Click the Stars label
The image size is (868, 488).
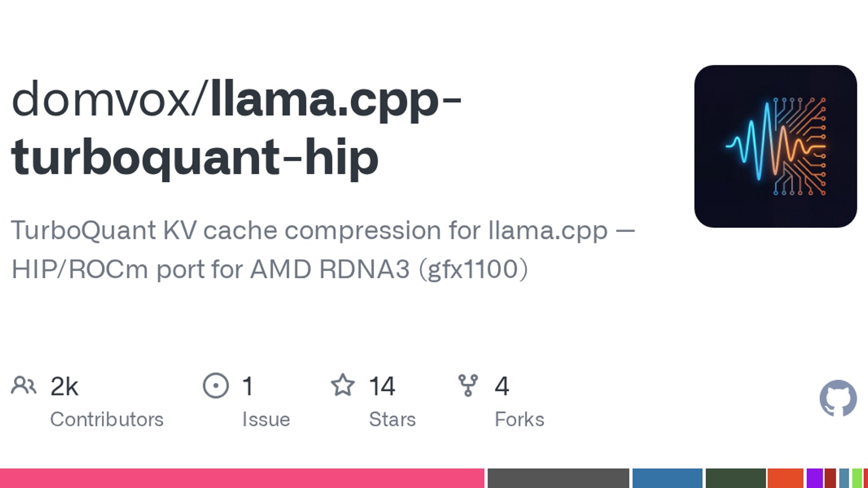[392, 419]
